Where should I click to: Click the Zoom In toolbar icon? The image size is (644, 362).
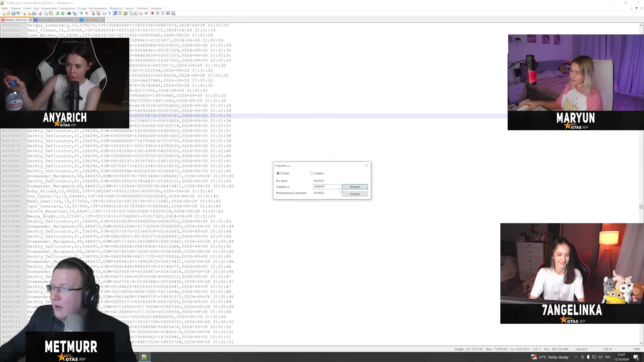81,13
